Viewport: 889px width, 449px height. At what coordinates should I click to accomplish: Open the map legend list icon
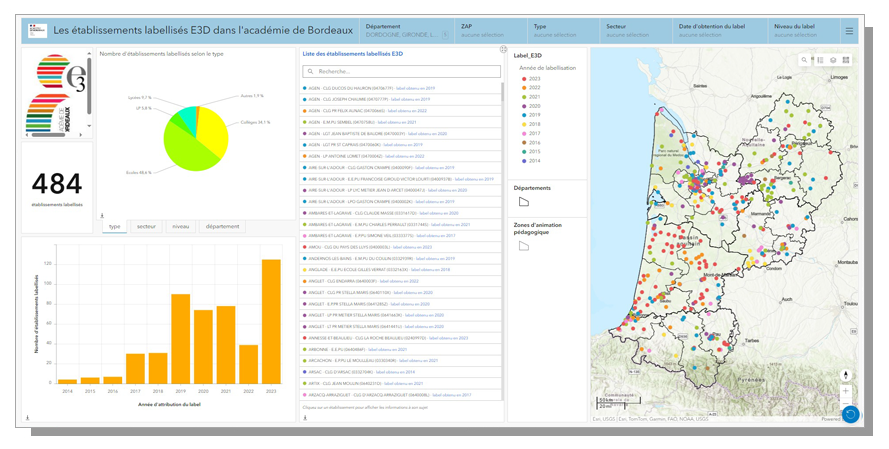click(x=821, y=60)
